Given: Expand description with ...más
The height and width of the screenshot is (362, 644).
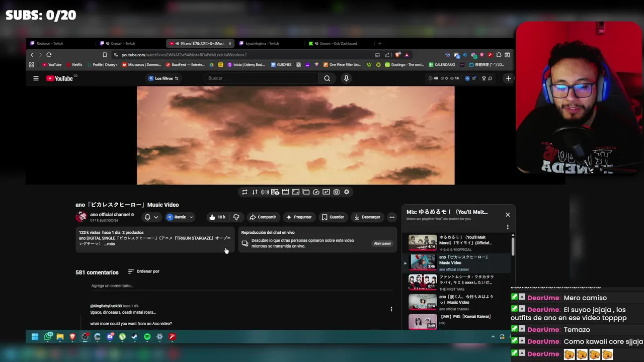Looking at the screenshot, I should (110, 244).
